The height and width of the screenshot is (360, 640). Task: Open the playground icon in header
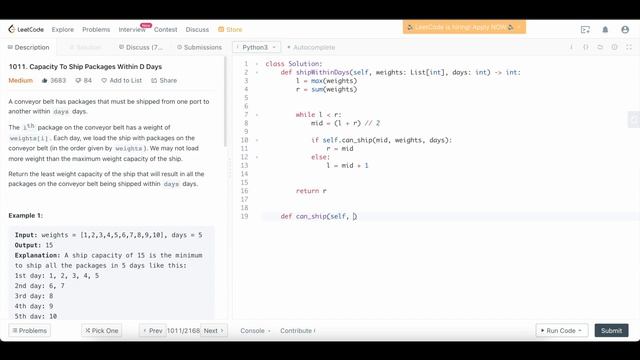[585, 30]
